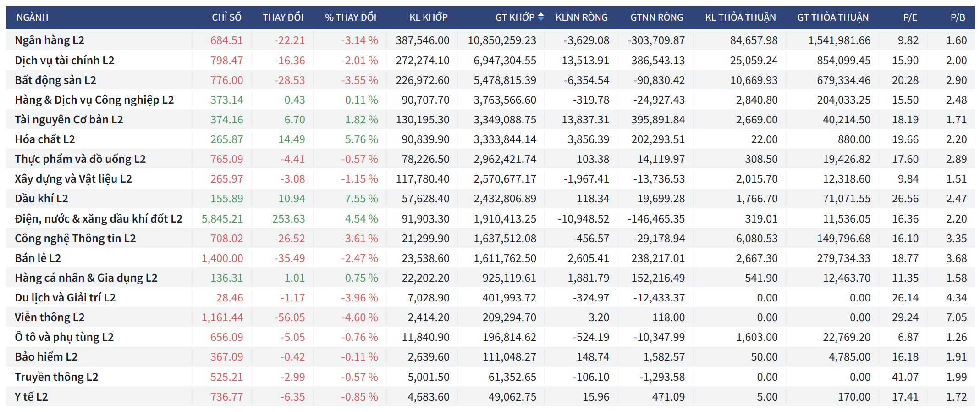This screenshot has height=412, width=980.
Task: Sort by KLNN RÒNG header
Action: click(581, 17)
